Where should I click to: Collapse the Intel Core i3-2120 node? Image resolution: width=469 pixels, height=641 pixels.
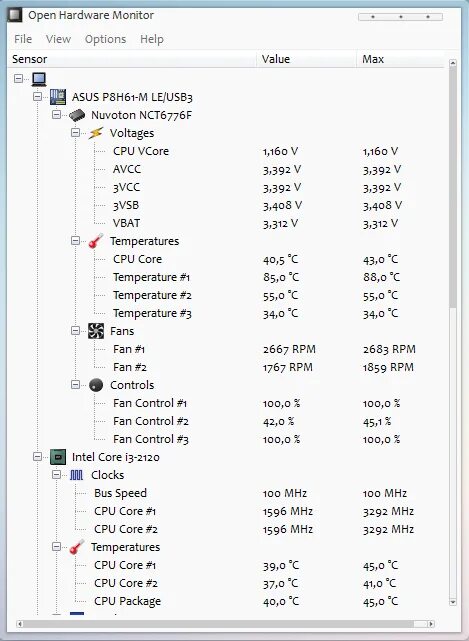[x=37, y=457]
